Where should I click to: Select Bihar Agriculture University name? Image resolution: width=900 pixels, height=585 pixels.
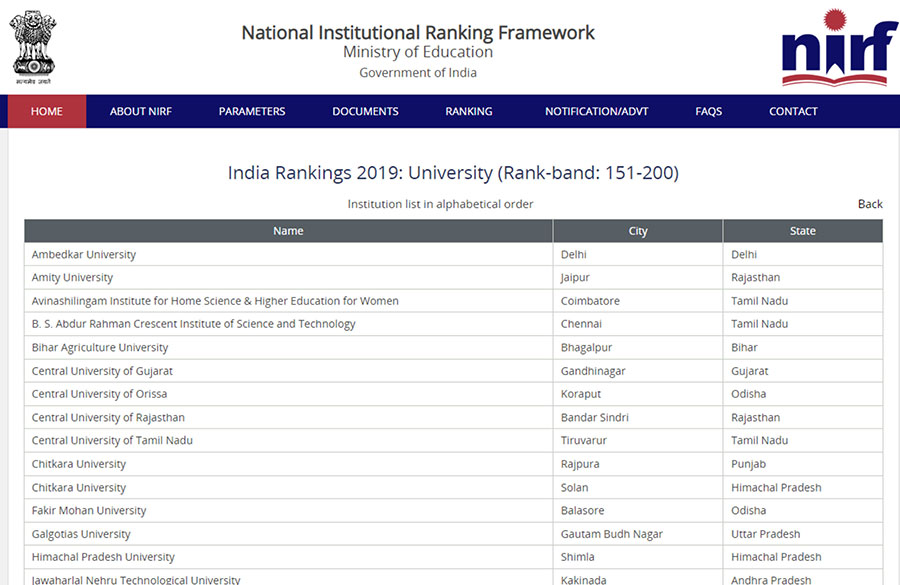tap(100, 347)
